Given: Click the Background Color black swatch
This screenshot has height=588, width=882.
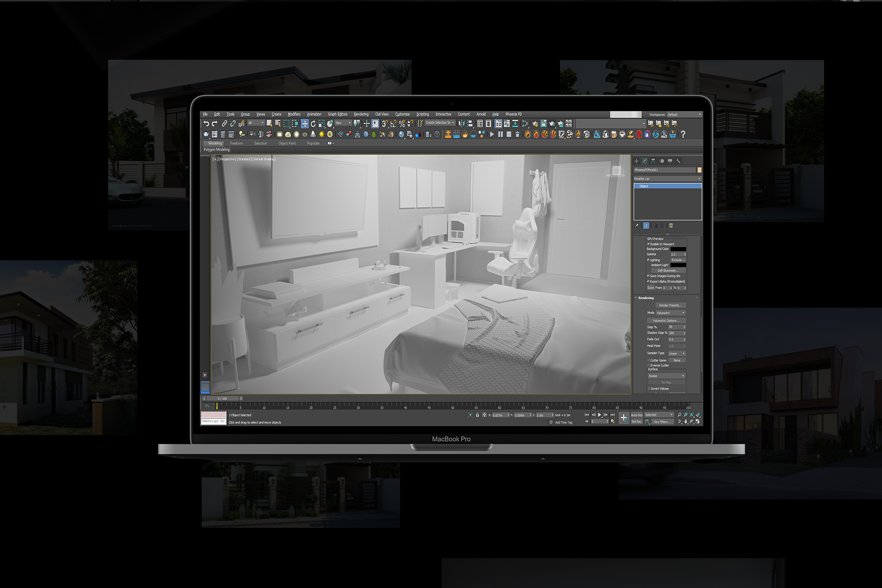Looking at the screenshot, I should coord(678,249).
